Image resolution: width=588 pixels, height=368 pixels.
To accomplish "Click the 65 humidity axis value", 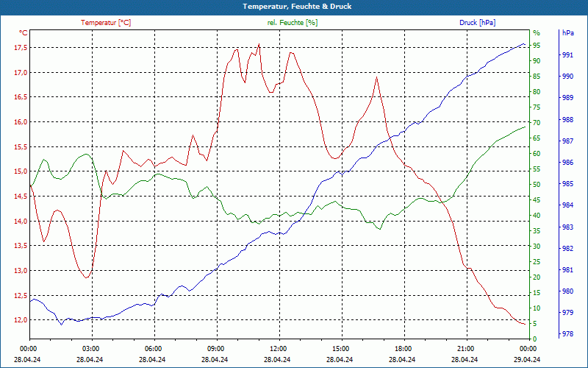I will pyautogui.click(x=537, y=138).
